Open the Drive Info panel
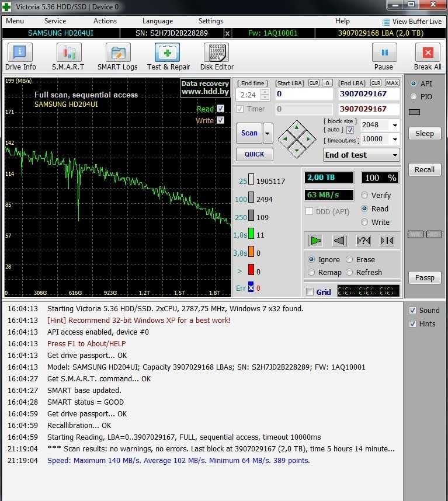448x501 pixels. (20, 57)
